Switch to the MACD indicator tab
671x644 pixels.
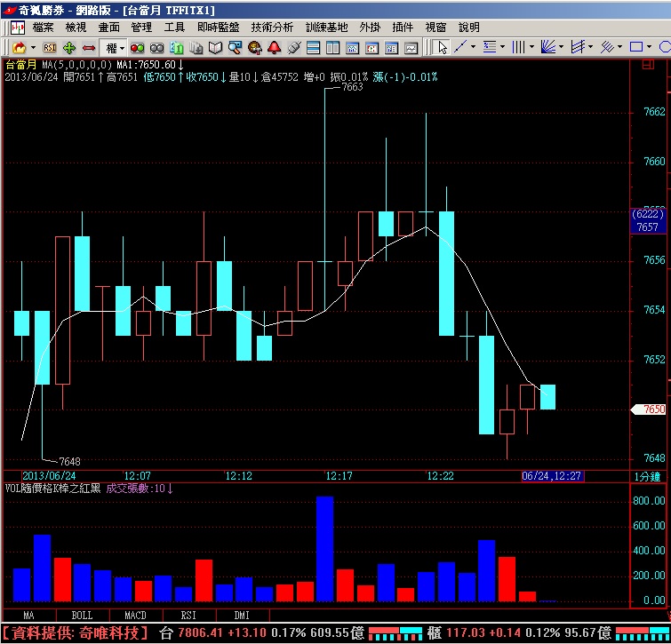(134, 615)
